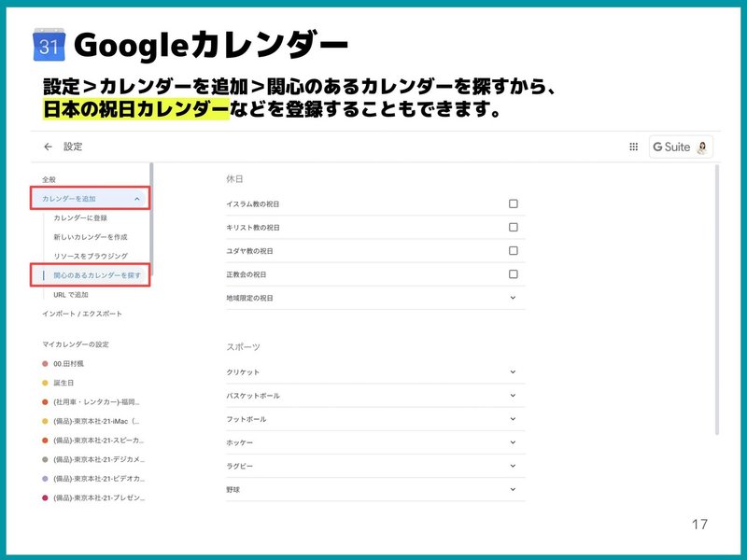Viewport: 747px width, 560px height.
Task: Open the 全般 settings section
Action: click(x=49, y=179)
